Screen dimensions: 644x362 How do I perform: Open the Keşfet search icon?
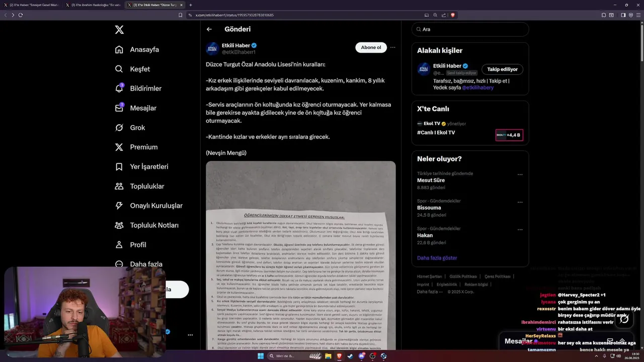click(119, 69)
